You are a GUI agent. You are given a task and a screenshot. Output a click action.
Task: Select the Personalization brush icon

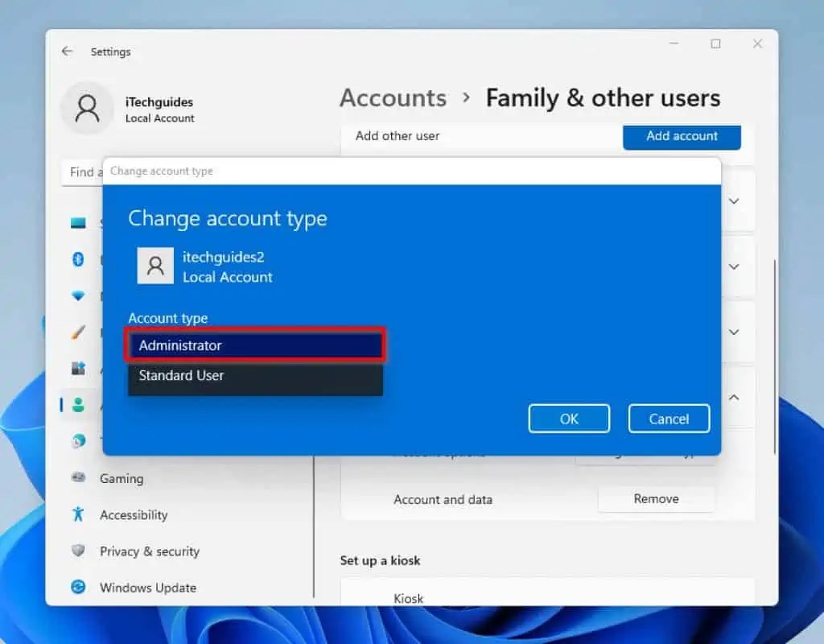(x=78, y=332)
